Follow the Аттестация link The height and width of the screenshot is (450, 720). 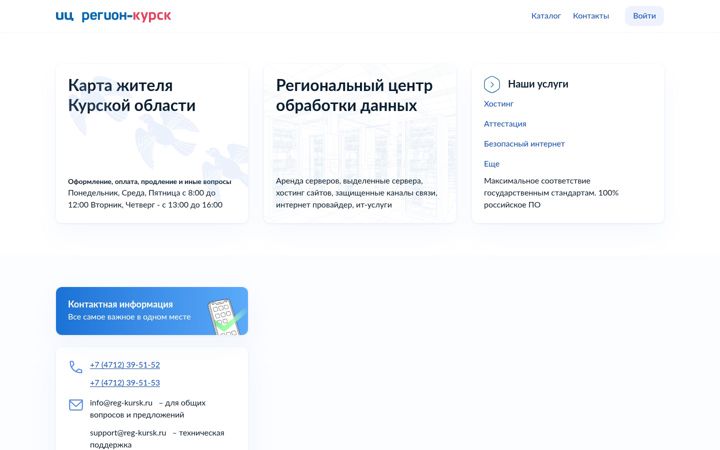(505, 124)
